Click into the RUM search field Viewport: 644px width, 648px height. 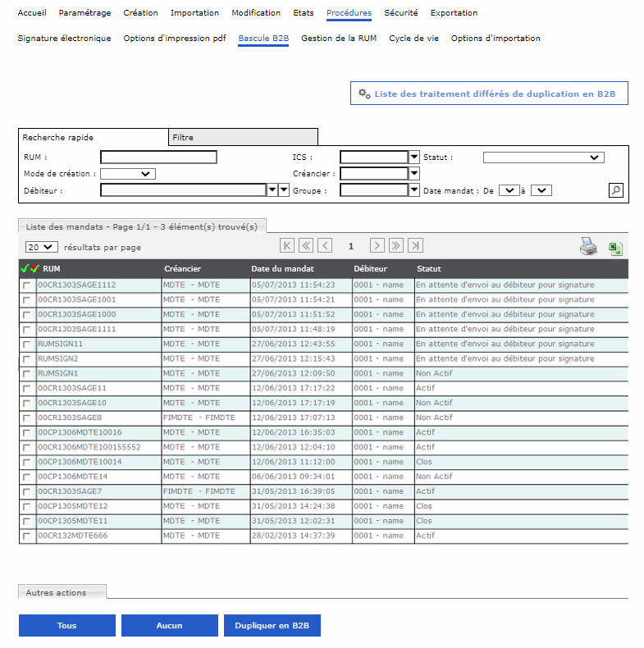(x=158, y=157)
